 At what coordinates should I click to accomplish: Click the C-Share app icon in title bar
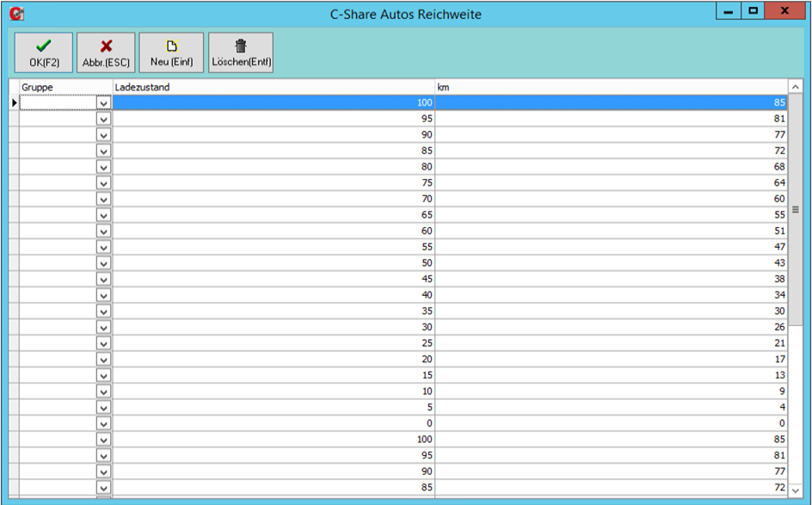[x=16, y=14]
